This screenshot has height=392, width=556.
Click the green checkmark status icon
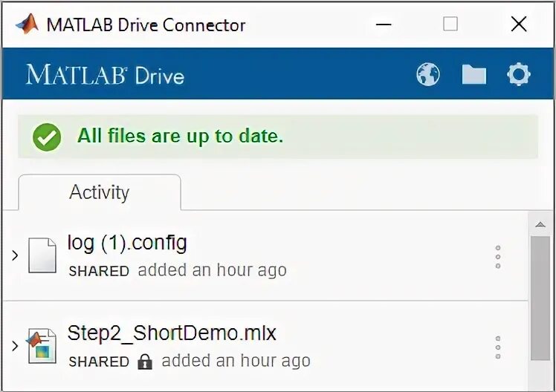(x=47, y=137)
